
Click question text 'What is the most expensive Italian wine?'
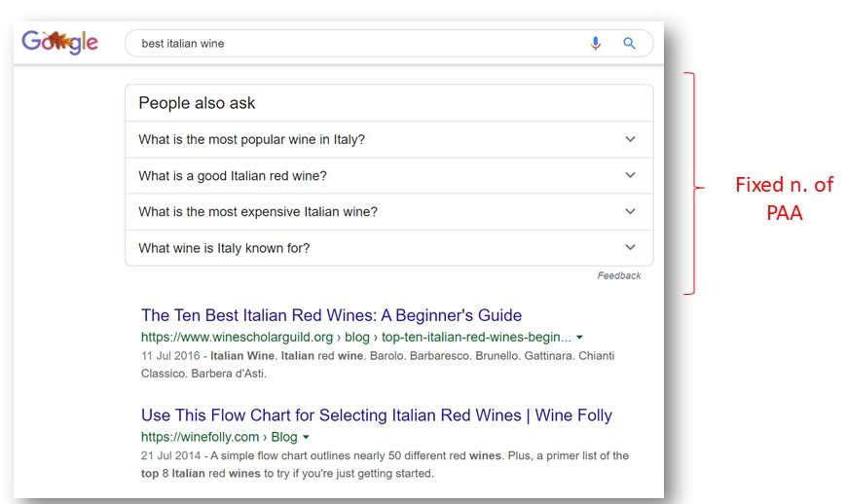(258, 212)
